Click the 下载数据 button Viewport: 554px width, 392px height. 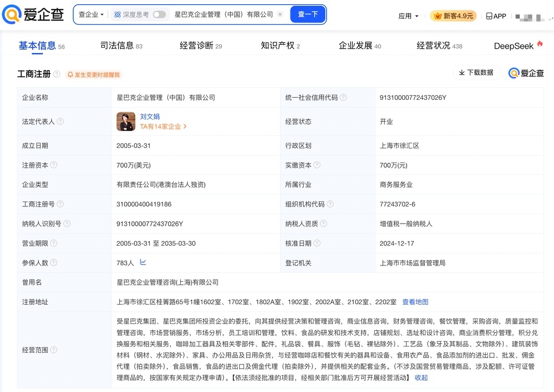pyautogui.click(x=476, y=73)
